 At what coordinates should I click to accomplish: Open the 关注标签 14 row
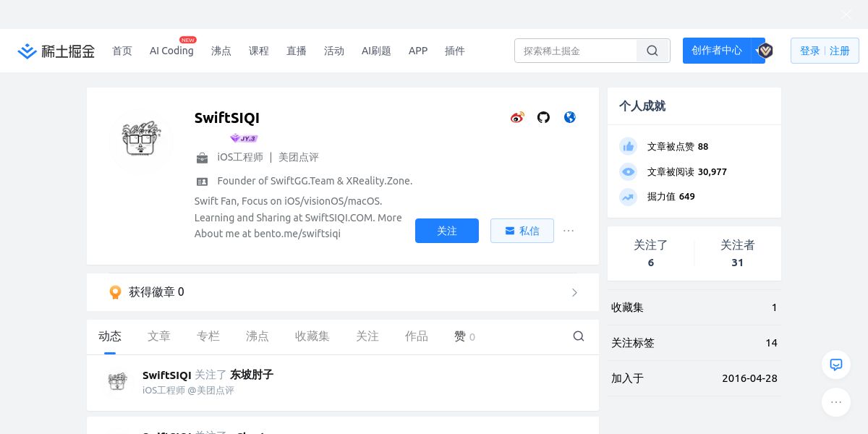[x=694, y=343]
